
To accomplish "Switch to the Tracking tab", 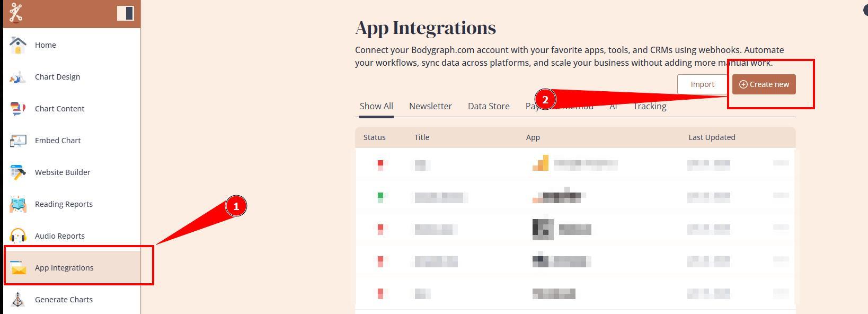I will [650, 106].
